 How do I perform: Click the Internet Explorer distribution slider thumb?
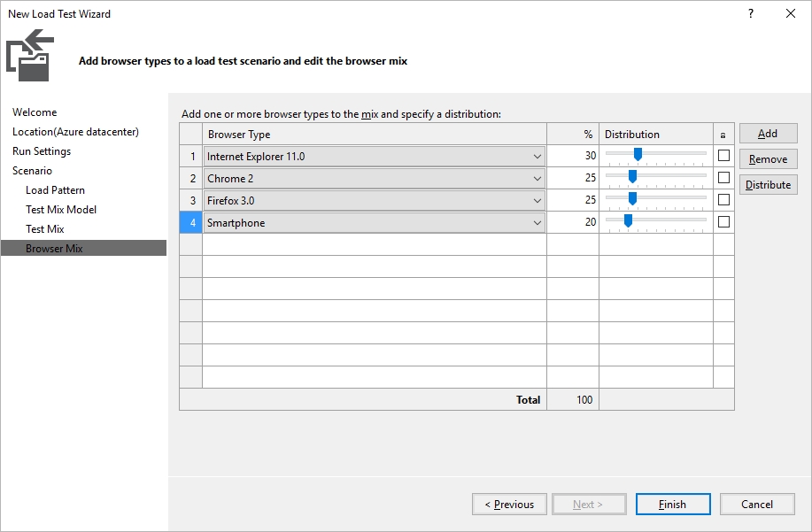pyautogui.click(x=638, y=154)
